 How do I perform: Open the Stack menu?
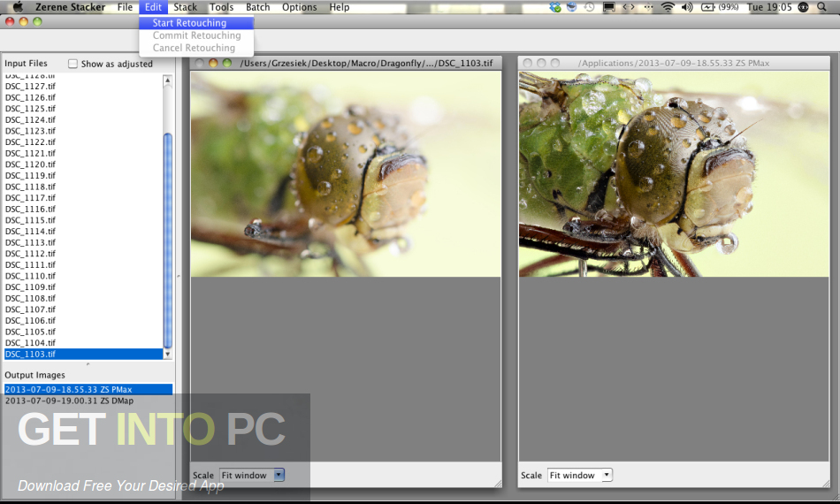(x=186, y=7)
